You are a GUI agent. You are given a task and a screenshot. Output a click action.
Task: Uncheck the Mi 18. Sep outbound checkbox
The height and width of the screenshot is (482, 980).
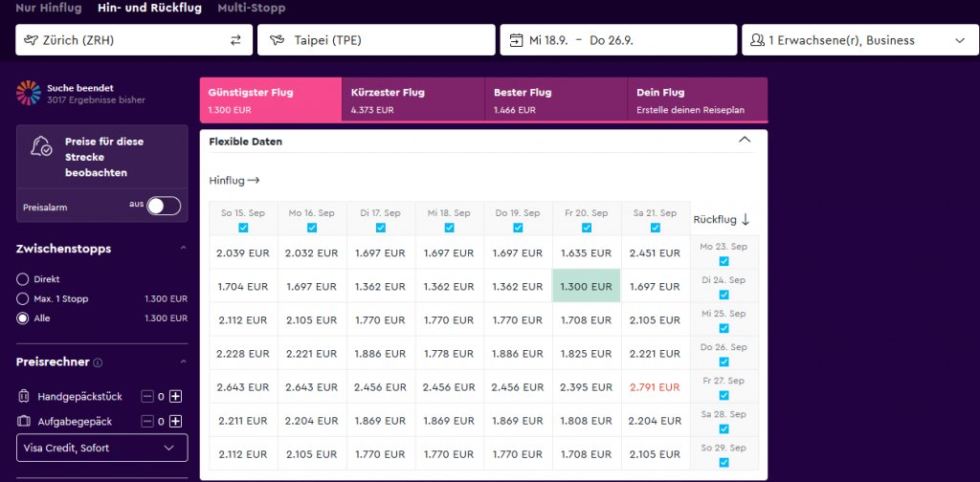[449, 228]
